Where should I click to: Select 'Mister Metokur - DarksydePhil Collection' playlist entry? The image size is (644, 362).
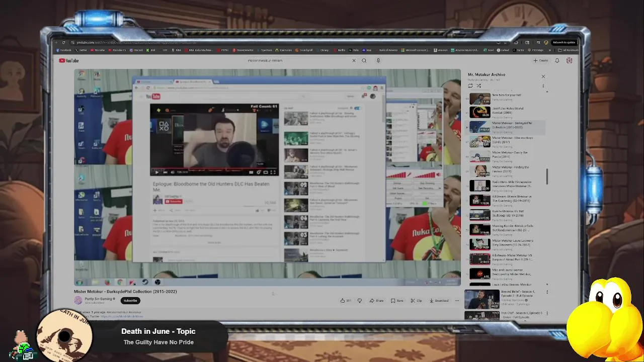pyautogui.click(x=504, y=127)
